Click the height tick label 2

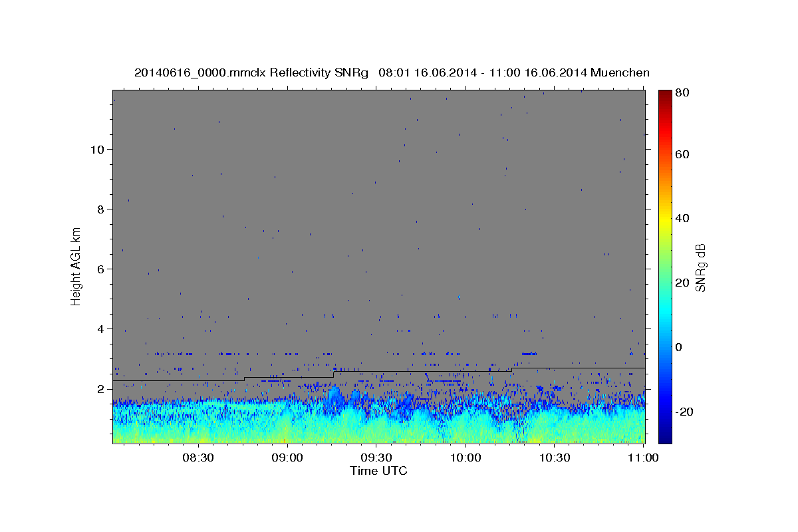tap(100, 389)
